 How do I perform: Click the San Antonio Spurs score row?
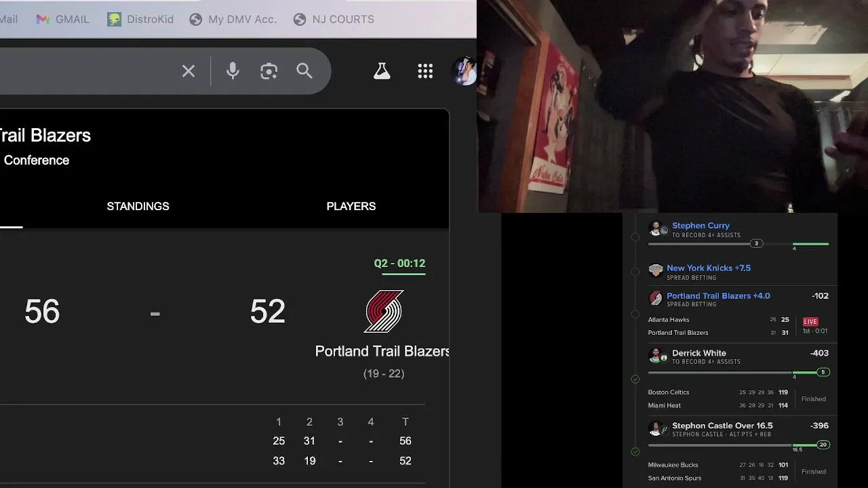tap(719, 478)
